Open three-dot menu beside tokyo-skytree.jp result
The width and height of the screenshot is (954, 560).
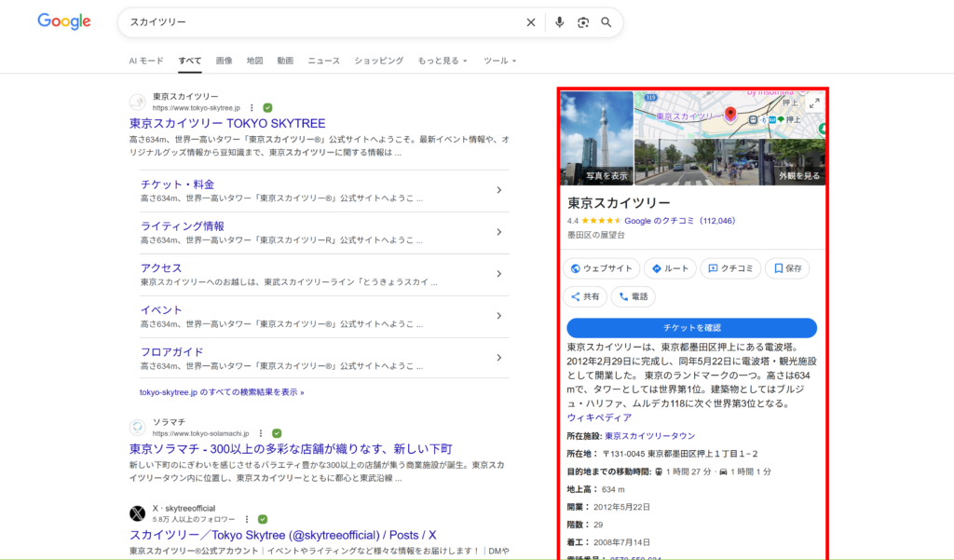252,108
